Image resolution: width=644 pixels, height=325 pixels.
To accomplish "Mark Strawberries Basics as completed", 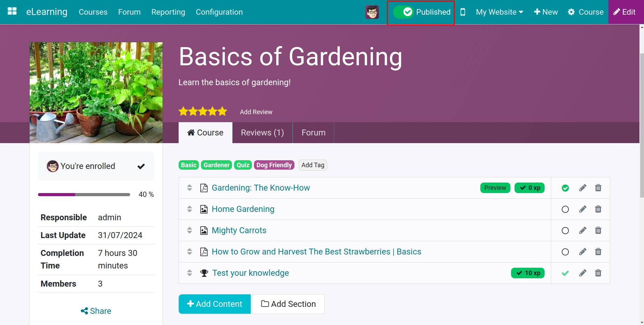I will pyautogui.click(x=565, y=252).
